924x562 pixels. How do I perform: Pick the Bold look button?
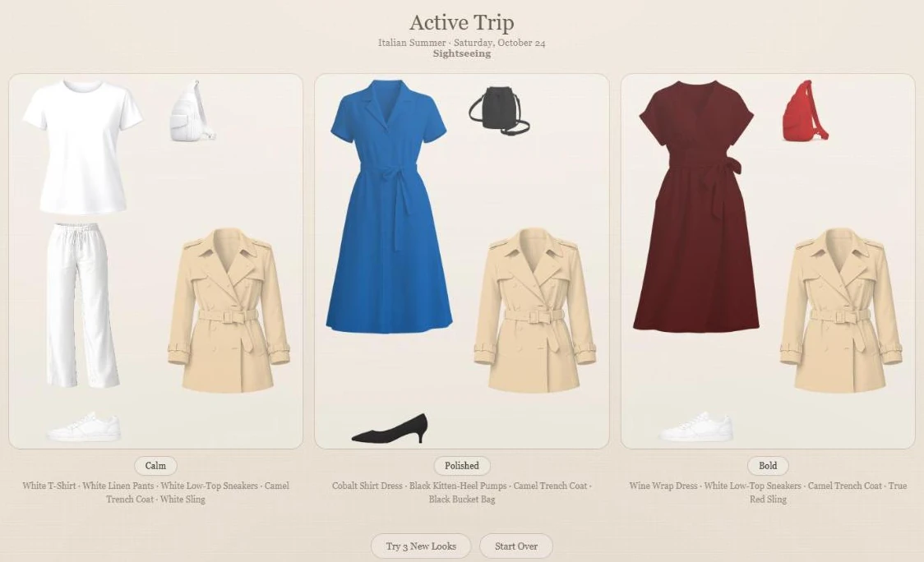(768, 465)
